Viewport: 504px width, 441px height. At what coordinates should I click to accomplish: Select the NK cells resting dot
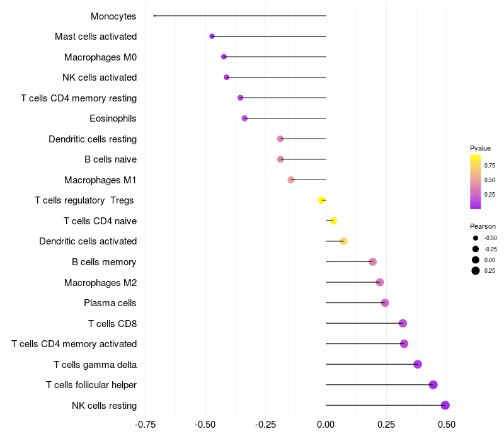pyautogui.click(x=445, y=405)
